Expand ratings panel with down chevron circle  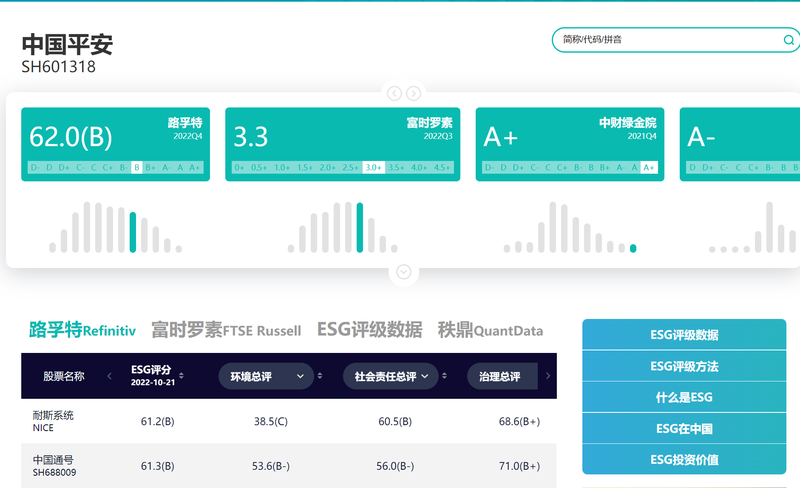pos(404,272)
